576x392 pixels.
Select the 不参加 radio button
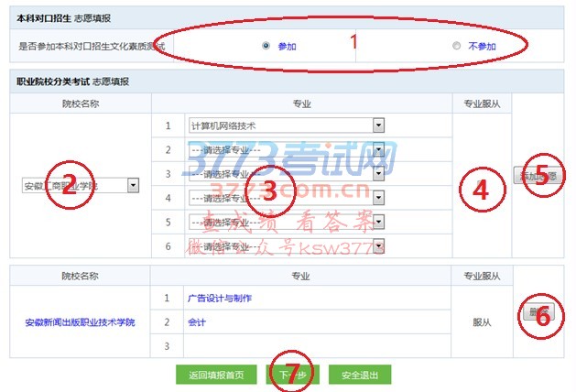456,46
